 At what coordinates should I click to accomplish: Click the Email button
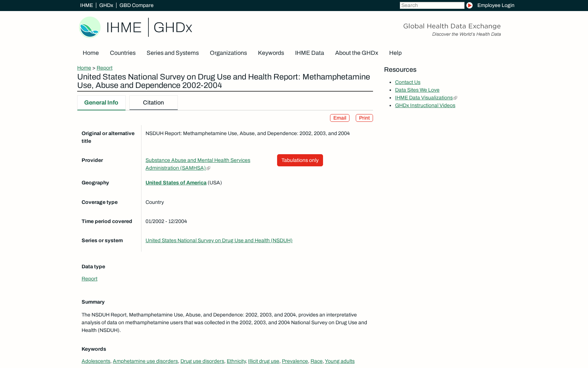(340, 118)
